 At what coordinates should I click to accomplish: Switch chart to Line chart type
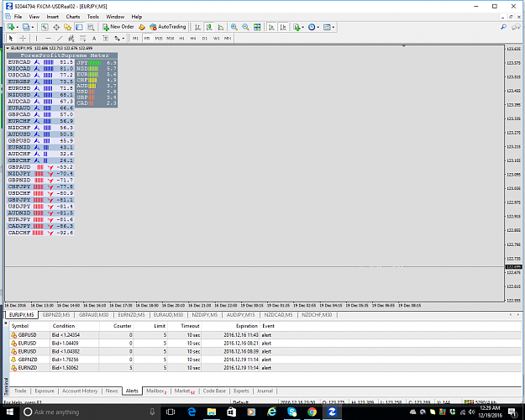221,27
